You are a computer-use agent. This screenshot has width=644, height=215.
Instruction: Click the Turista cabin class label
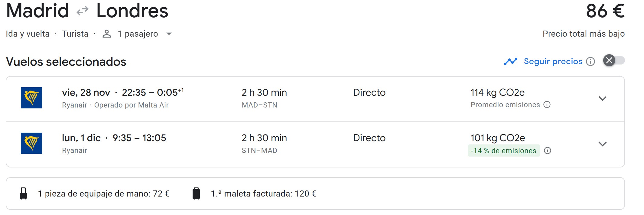[x=75, y=34]
